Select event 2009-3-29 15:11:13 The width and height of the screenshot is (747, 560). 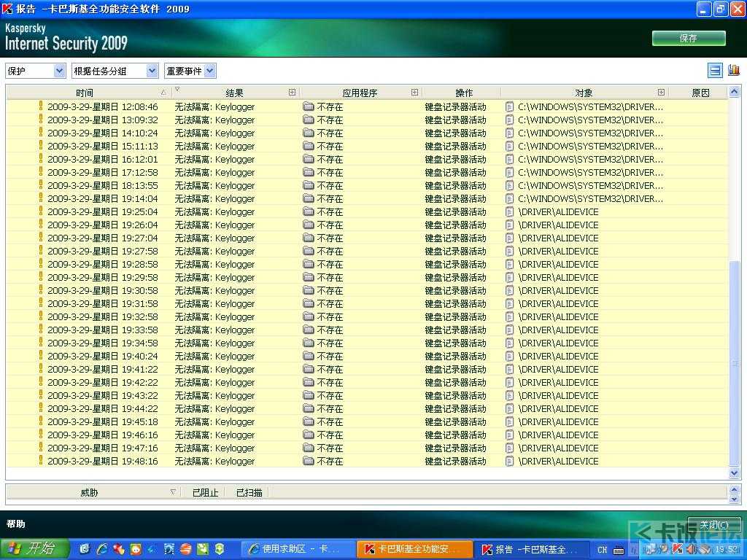pos(368,146)
